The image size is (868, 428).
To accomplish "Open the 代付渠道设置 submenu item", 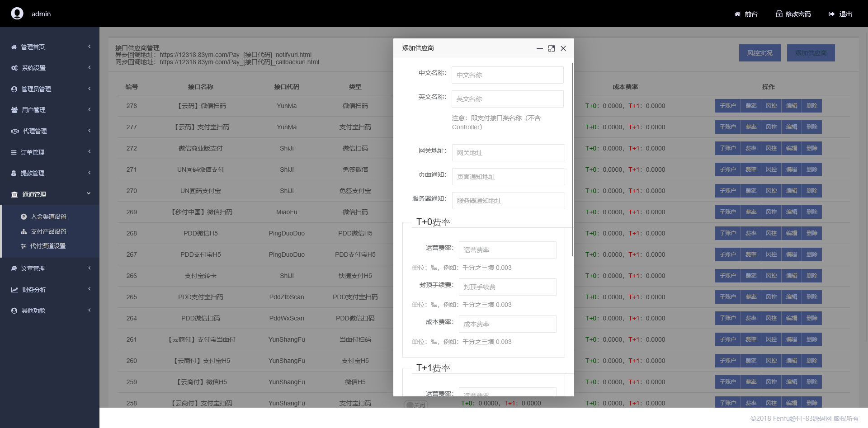I will pyautogui.click(x=47, y=246).
